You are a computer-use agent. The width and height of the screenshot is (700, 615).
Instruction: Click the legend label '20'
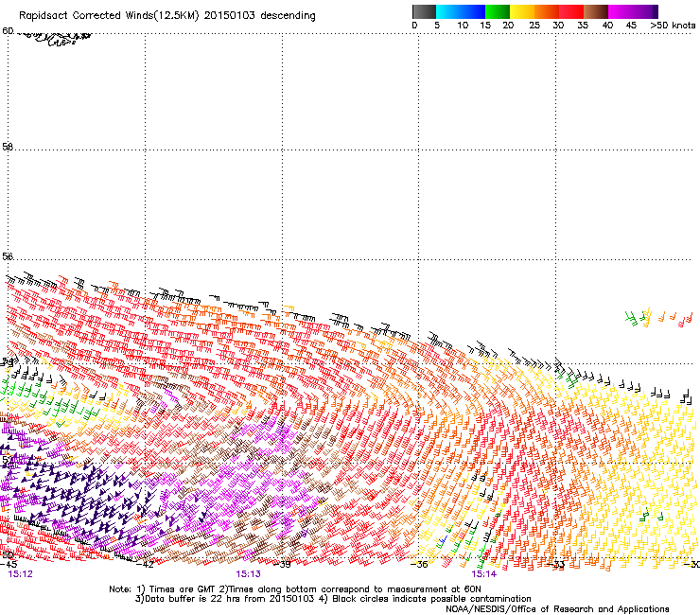point(508,26)
